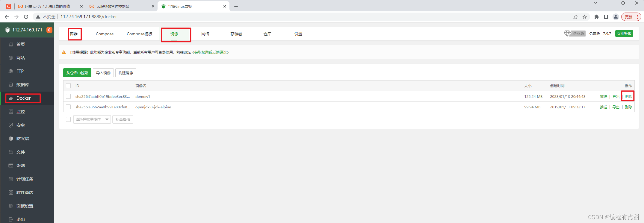Tick the checkbox beside batch operation dropdown
The image size is (644, 223).
click(x=68, y=119)
